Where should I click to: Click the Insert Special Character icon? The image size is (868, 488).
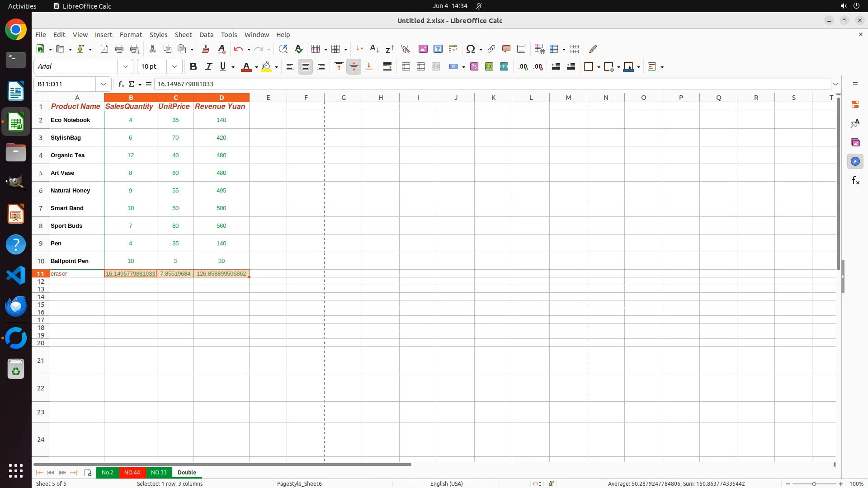tap(471, 49)
